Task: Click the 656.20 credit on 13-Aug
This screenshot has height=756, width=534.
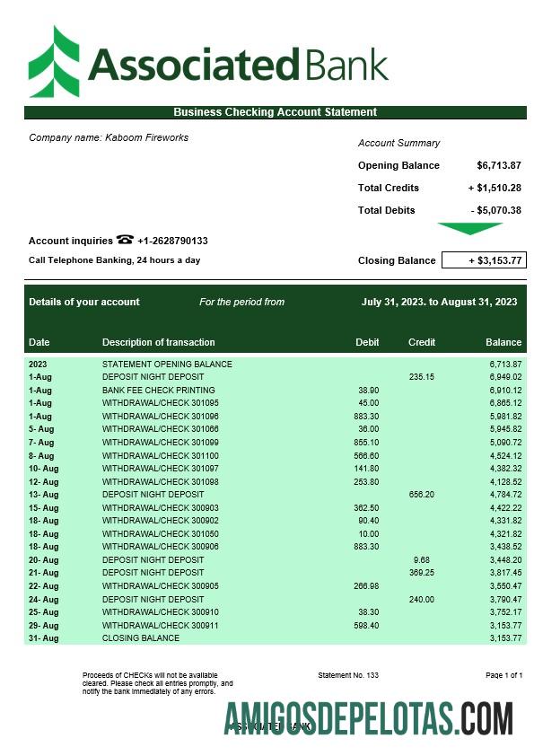Action: point(421,494)
